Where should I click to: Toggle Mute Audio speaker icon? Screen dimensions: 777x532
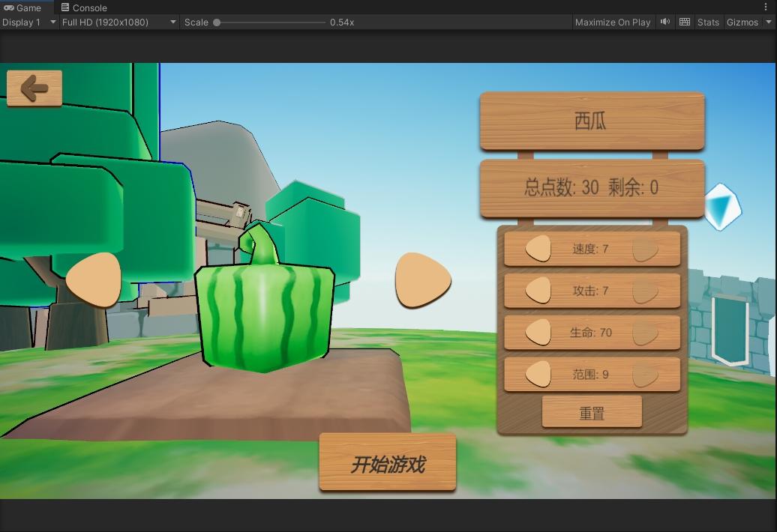664,22
